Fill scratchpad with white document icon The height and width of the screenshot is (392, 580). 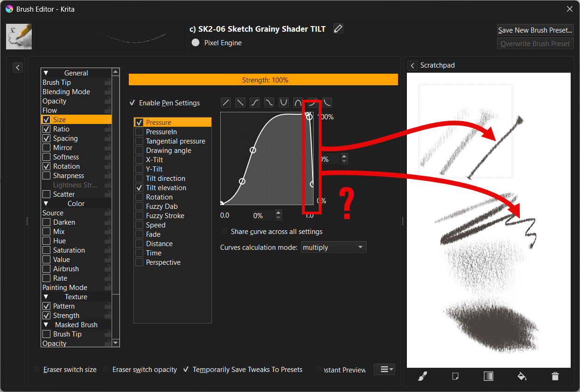coord(455,376)
